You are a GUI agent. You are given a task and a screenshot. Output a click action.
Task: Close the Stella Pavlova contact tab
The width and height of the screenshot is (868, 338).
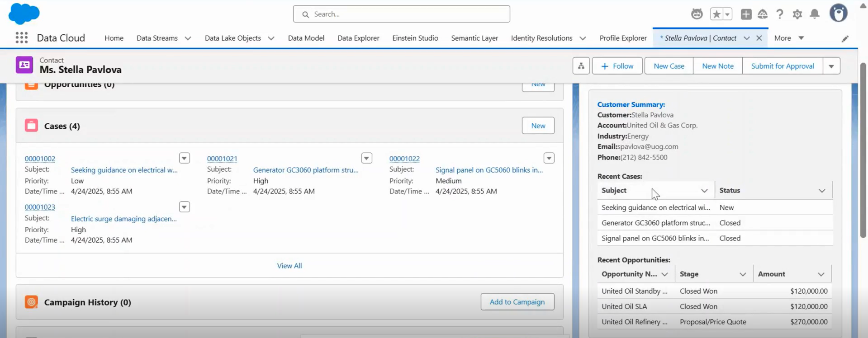(759, 38)
